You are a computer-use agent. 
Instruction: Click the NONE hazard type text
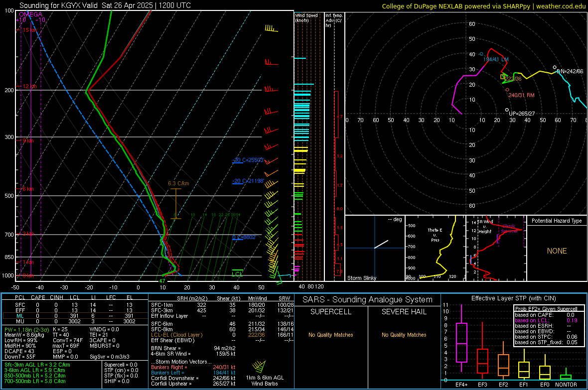(557, 251)
